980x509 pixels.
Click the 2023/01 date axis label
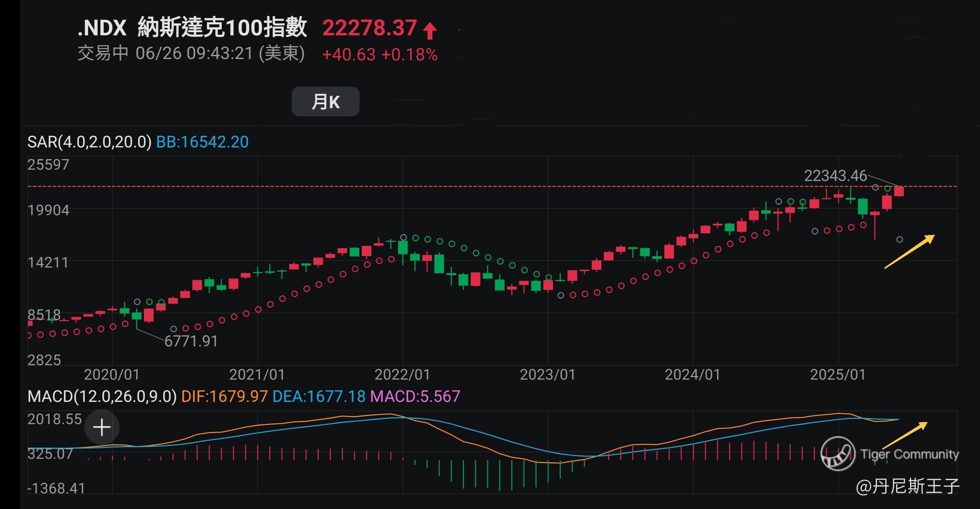[x=548, y=375]
